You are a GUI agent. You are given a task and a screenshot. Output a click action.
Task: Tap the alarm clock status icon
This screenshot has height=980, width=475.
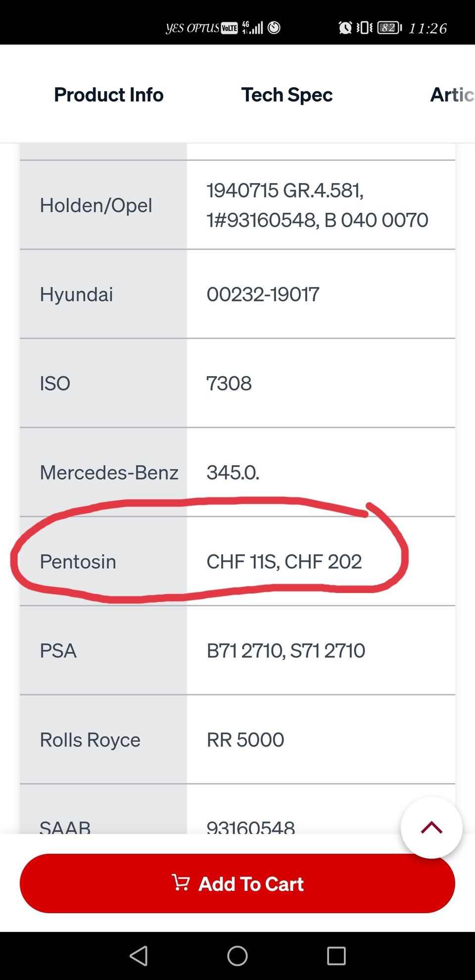click(x=345, y=28)
